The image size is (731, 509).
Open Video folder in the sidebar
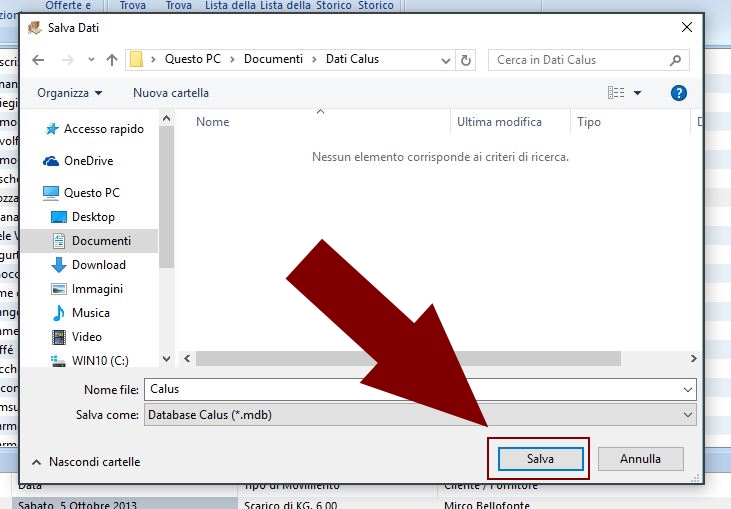(x=76, y=337)
